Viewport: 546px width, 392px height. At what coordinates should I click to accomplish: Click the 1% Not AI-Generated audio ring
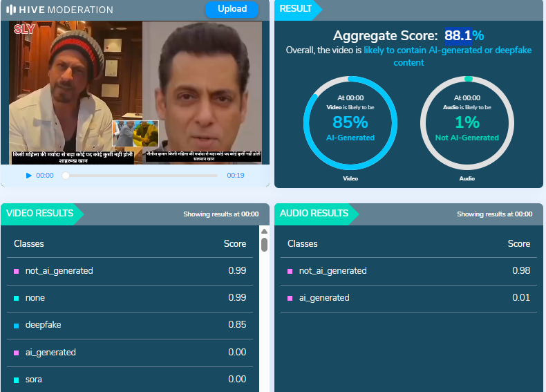(467, 122)
